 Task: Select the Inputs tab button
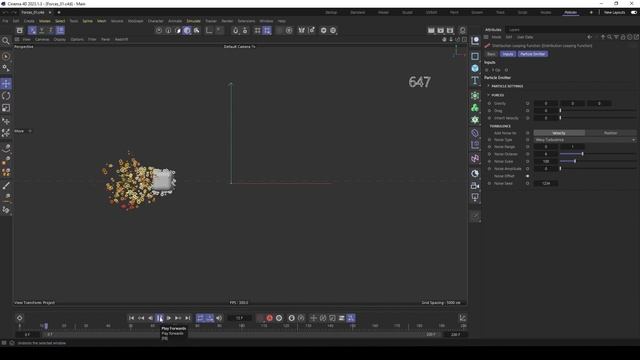point(508,54)
